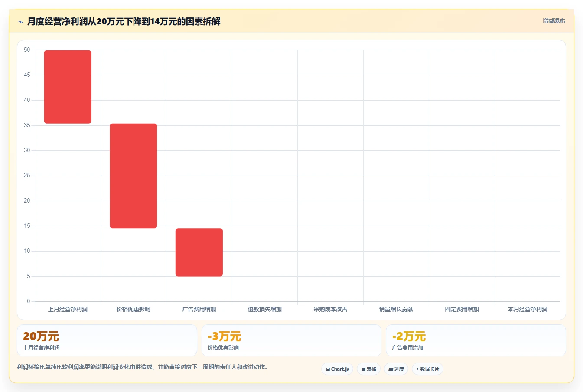The height and width of the screenshot is (392, 583).
Task: Click the 退款损失增加 axis label
Action: (265, 309)
